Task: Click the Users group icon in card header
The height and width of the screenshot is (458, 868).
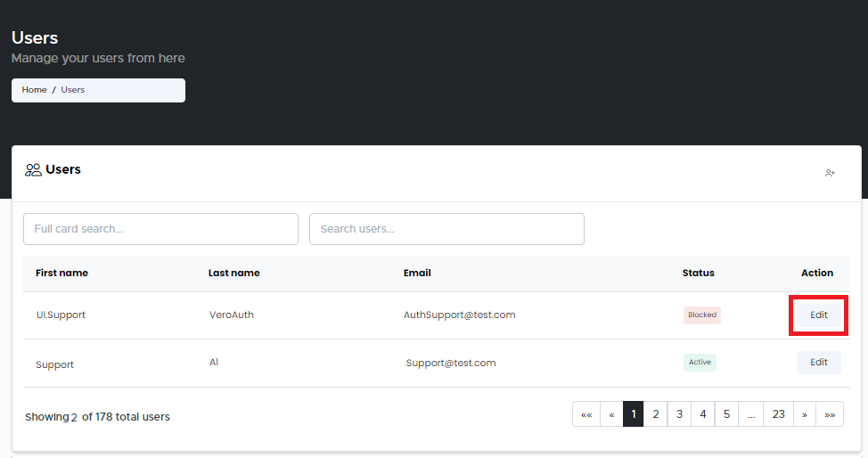Action: [34, 169]
